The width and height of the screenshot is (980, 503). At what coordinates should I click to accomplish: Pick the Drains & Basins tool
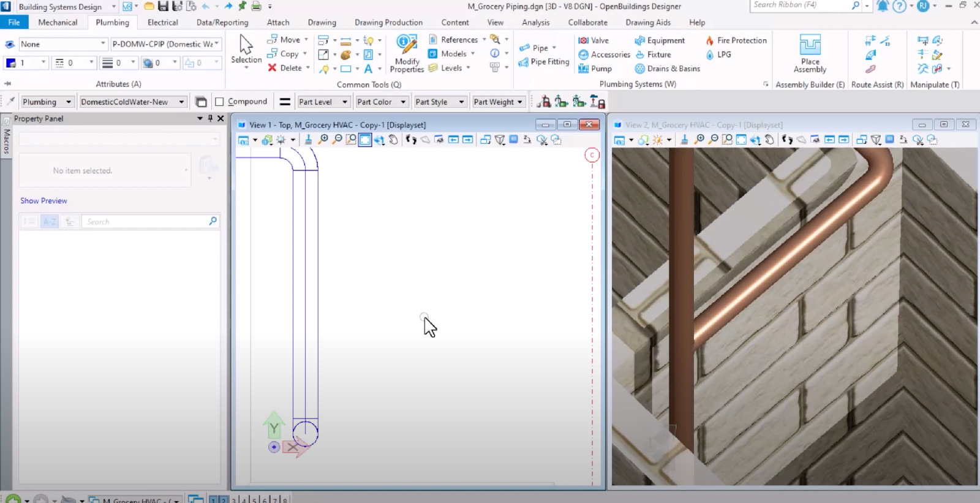click(x=667, y=69)
